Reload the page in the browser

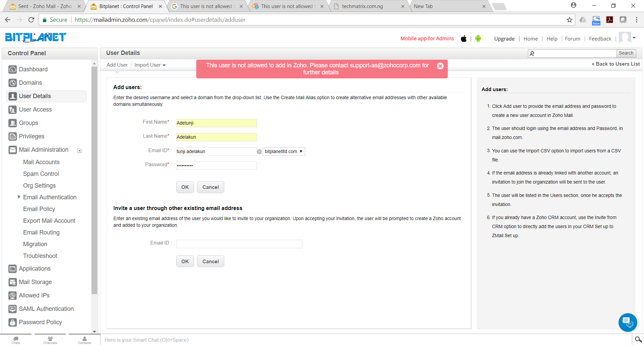[31, 20]
